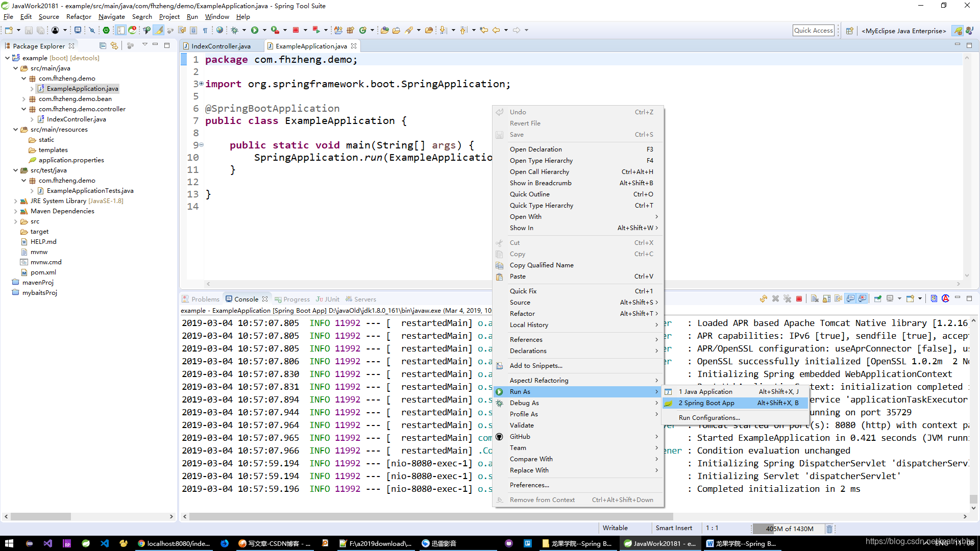Viewport: 980px width, 551px height.
Task: Collapse the example project tree node
Action: pos(7,58)
